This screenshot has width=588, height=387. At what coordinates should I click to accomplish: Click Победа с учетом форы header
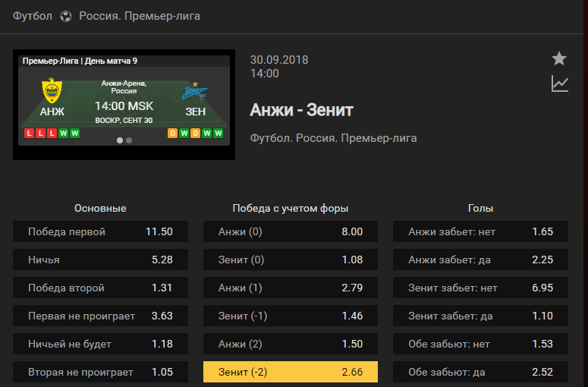(x=291, y=209)
